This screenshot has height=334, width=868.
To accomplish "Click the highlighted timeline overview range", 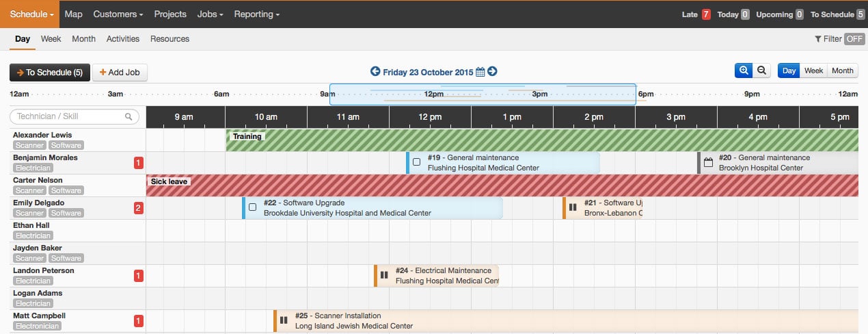I will pyautogui.click(x=483, y=94).
